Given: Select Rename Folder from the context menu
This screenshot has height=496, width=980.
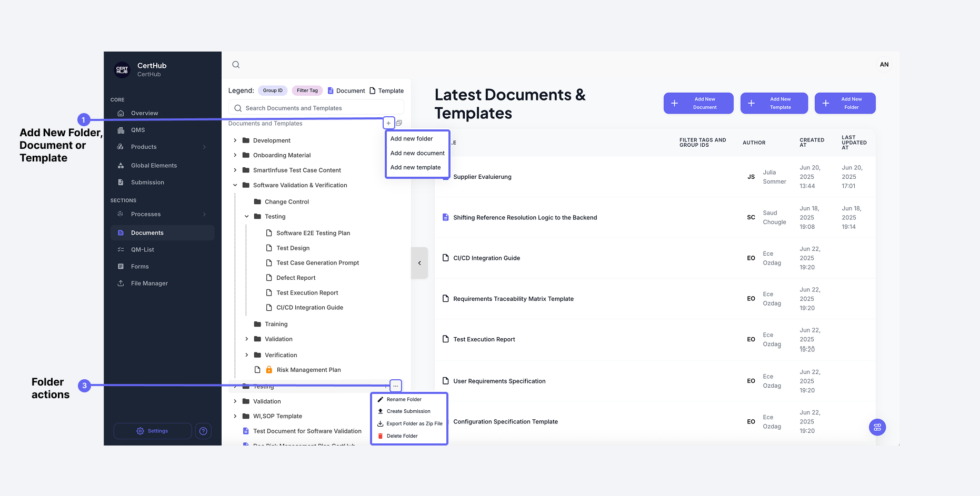Looking at the screenshot, I should [404, 399].
